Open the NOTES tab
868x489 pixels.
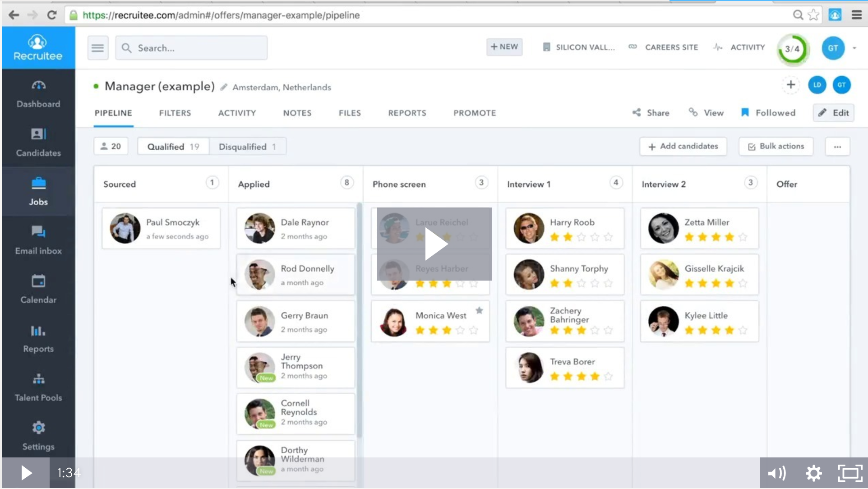(x=297, y=113)
